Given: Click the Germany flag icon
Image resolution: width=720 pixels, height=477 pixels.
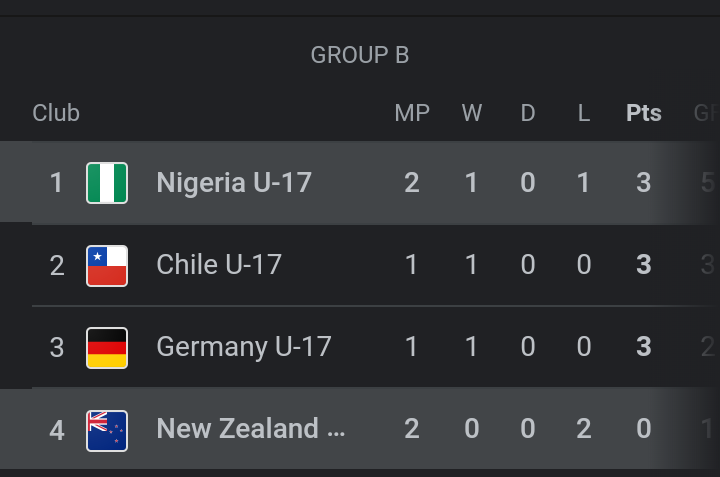Looking at the screenshot, I should (107, 347).
